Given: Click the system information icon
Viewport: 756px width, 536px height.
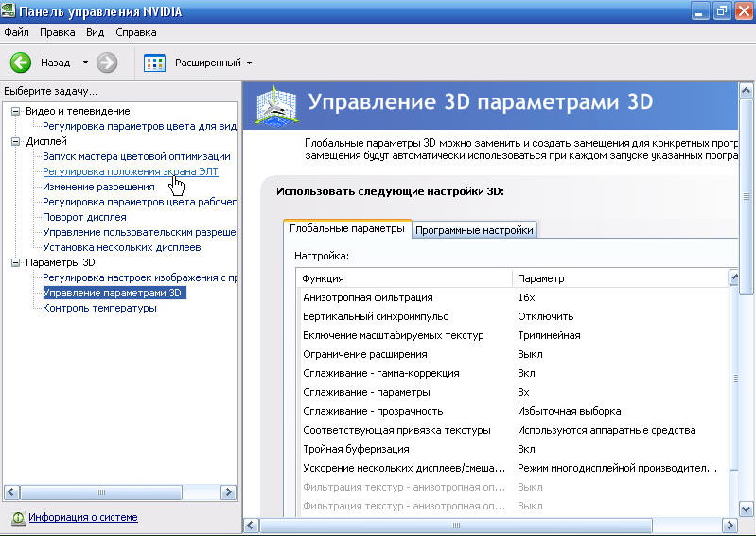Looking at the screenshot, I should click(x=18, y=518).
